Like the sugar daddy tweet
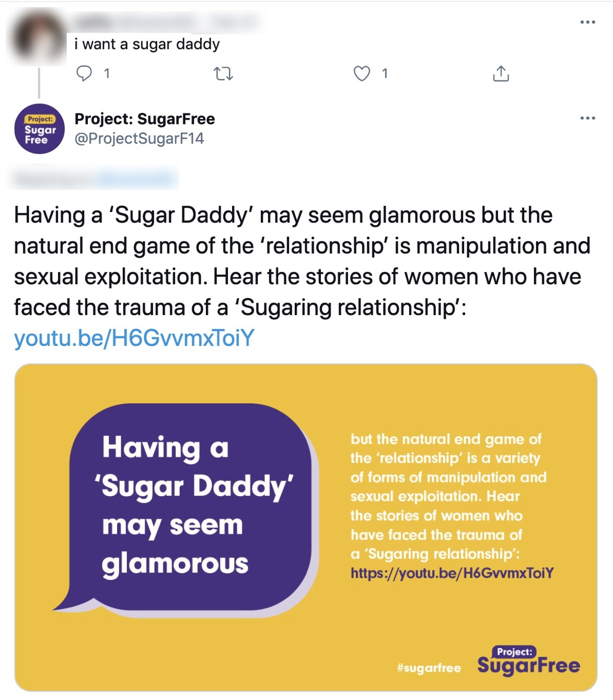613x700 pixels. pos(362,74)
